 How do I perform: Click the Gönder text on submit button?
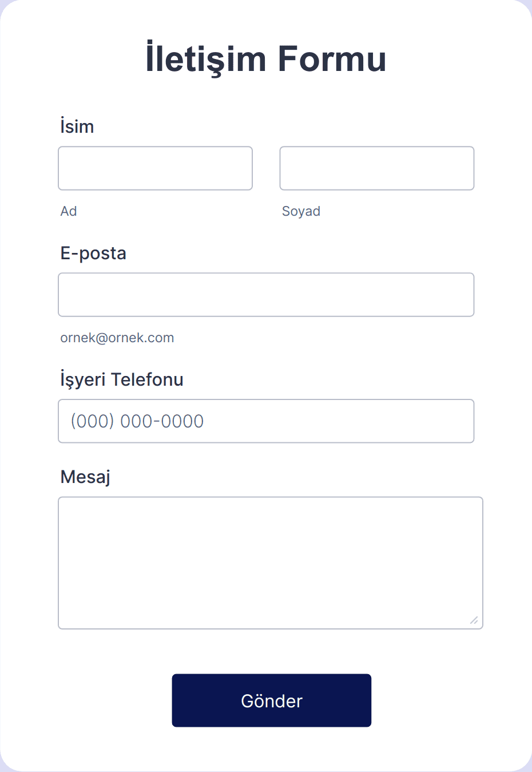point(272,700)
